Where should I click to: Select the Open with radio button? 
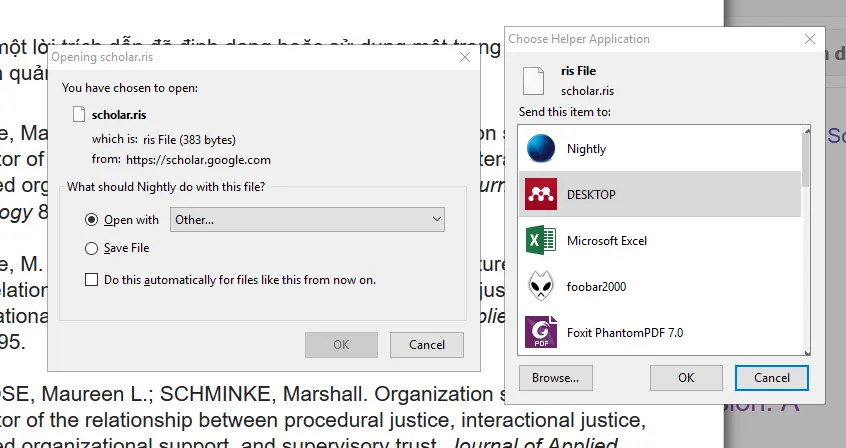pos(91,220)
